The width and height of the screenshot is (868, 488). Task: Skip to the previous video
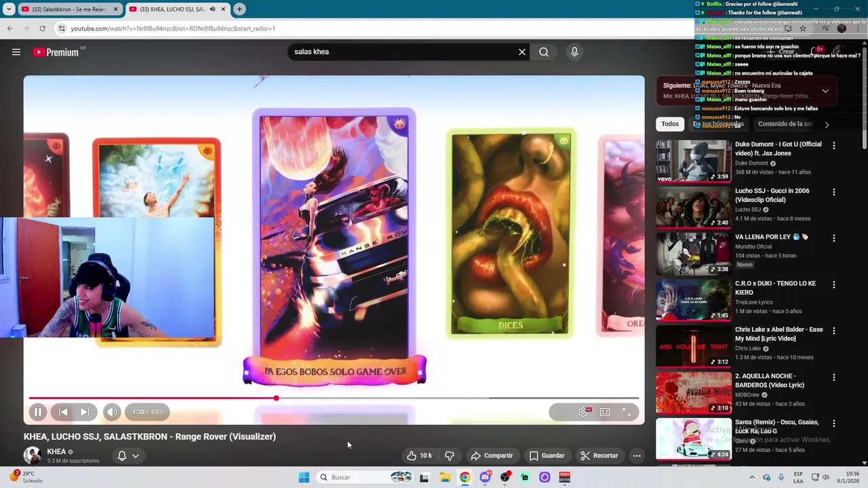(x=63, y=411)
